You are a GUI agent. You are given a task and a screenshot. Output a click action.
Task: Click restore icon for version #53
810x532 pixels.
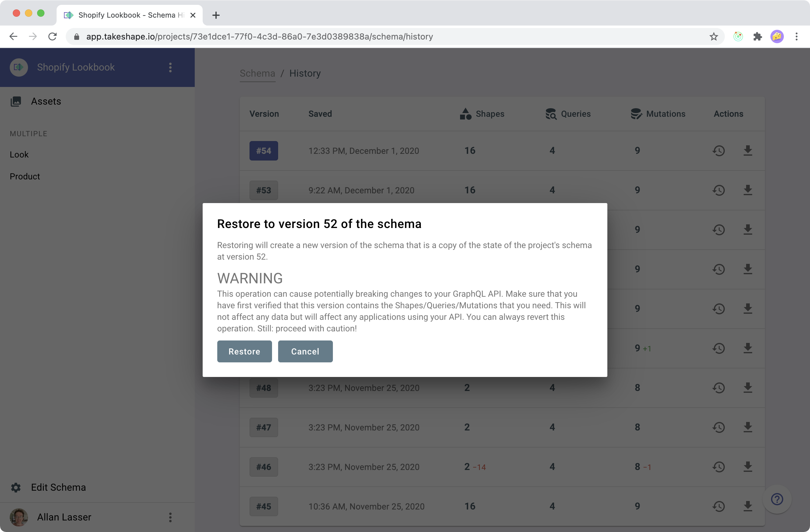719,190
